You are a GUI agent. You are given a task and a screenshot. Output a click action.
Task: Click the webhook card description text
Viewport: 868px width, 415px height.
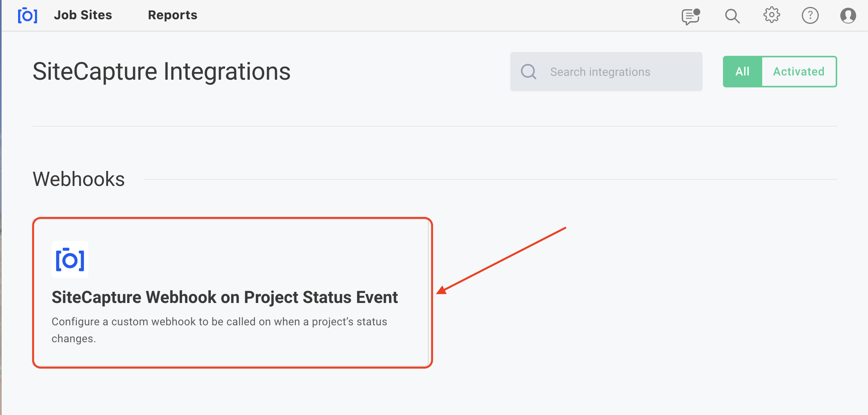(x=219, y=330)
